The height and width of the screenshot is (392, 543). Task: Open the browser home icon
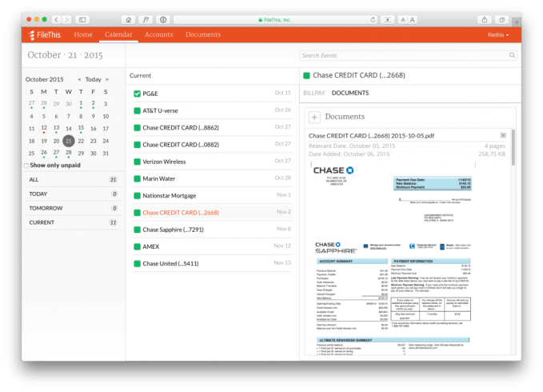point(129,20)
